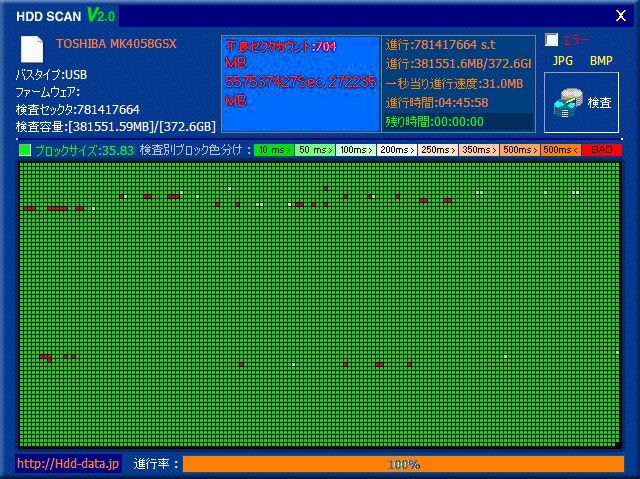Click the blue bad sector count panel
This screenshot has width=640, height=479.
tap(300, 84)
